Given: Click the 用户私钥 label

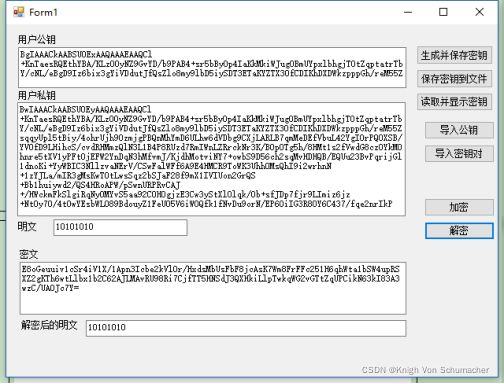Looking at the screenshot, I should pos(37,96).
